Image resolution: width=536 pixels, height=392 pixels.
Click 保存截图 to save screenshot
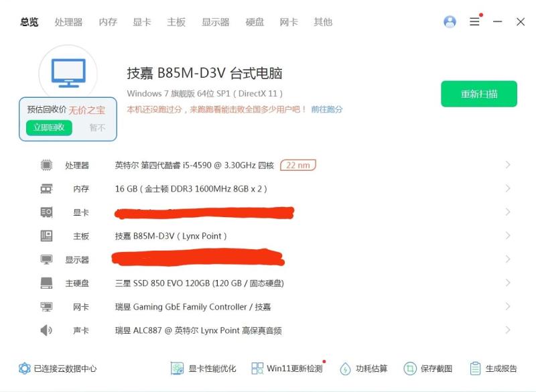pyautogui.click(x=428, y=369)
